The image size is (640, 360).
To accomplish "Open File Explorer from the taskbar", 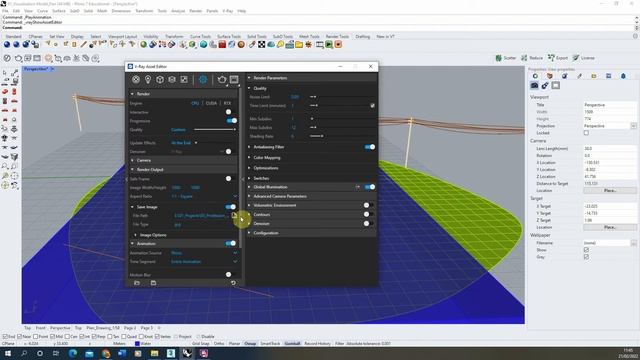I will 154,353.
